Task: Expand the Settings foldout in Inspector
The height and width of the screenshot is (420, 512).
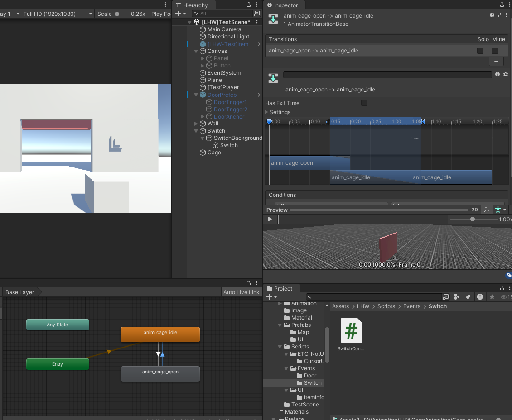Action: pos(267,112)
